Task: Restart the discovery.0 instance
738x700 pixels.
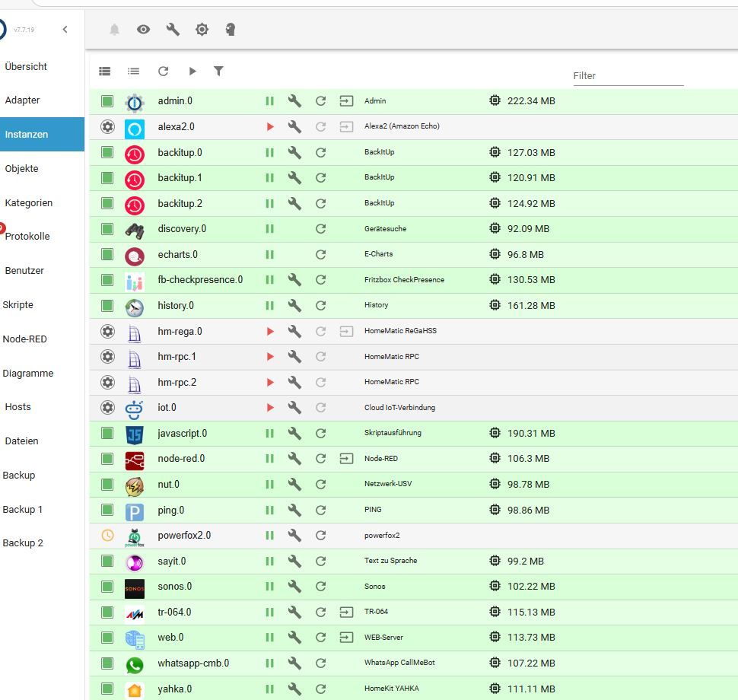Action: (x=321, y=229)
